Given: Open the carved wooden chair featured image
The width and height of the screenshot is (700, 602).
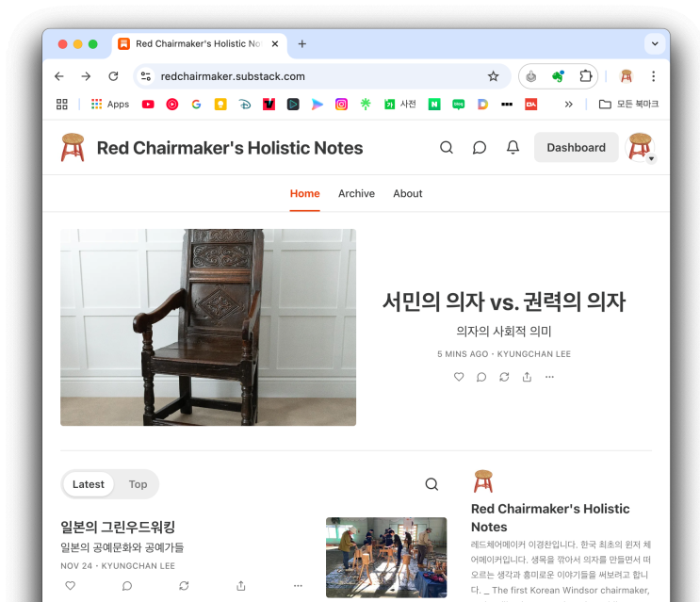Looking at the screenshot, I should pyautogui.click(x=208, y=327).
